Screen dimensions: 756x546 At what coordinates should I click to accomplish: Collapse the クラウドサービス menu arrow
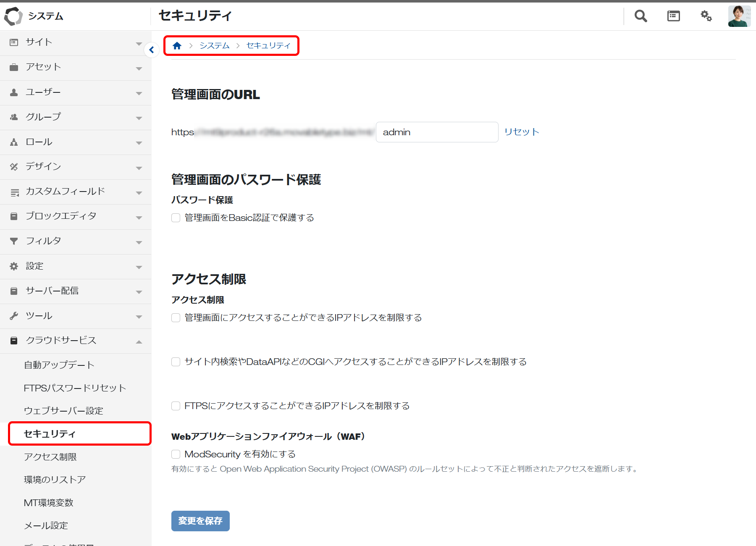coord(139,341)
